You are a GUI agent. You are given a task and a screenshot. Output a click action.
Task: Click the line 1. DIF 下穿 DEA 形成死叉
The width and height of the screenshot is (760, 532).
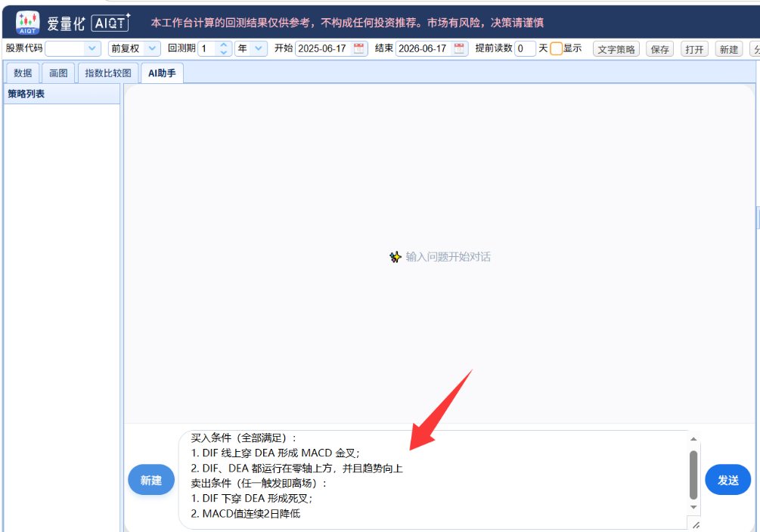tap(252, 499)
